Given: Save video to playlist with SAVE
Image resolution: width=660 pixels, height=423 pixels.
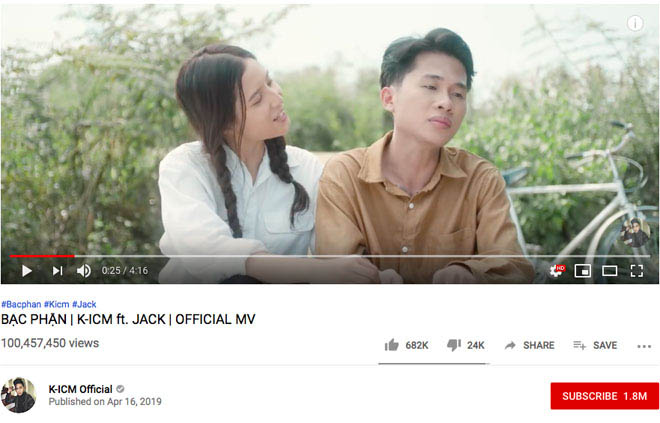Looking at the screenshot, I should pyautogui.click(x=595, y=345).
